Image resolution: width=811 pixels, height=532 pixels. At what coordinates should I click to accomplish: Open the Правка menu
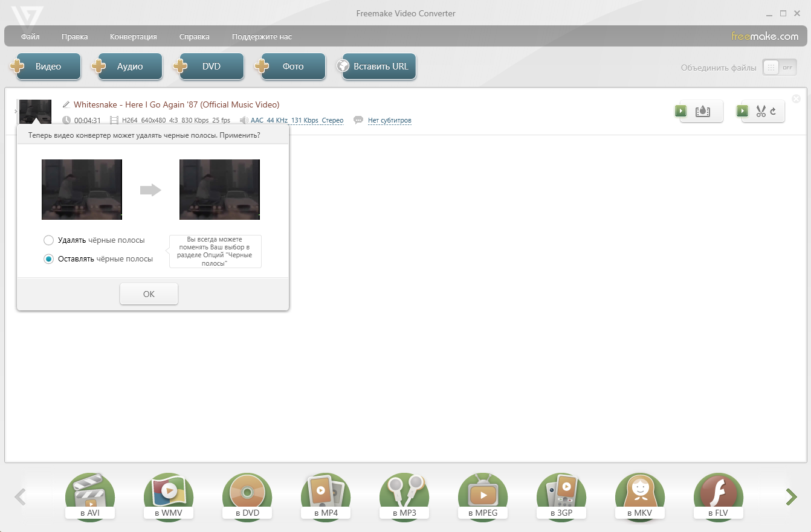(x=75, y=37)
